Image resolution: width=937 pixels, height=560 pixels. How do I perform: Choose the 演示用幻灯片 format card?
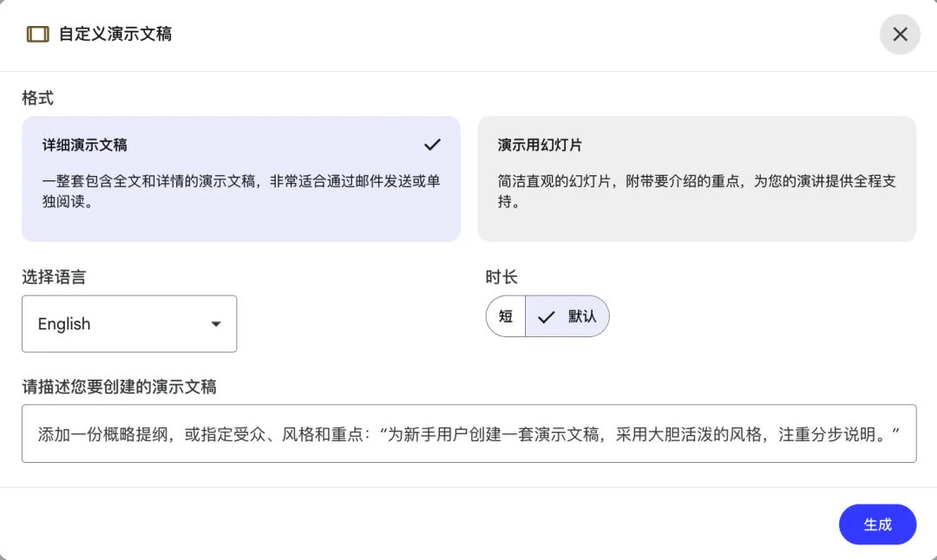696,179
